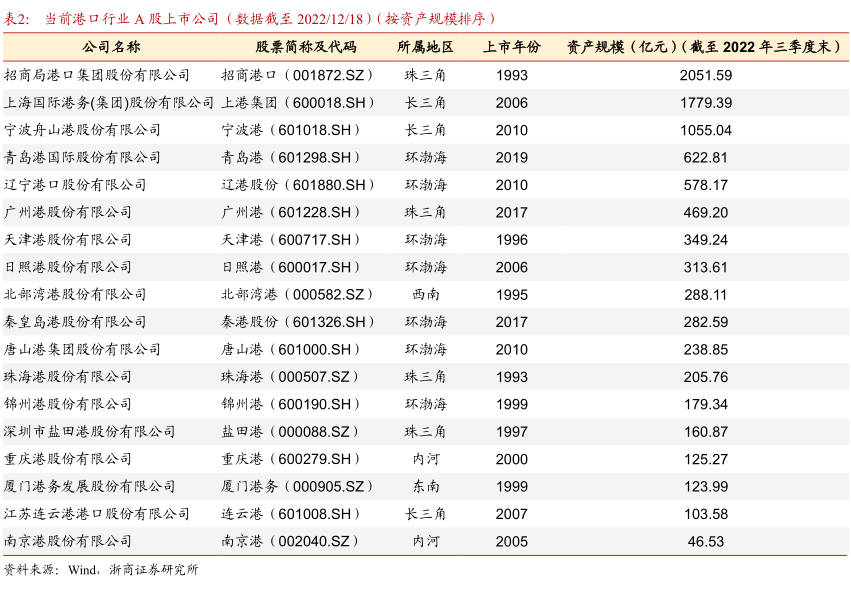Viewport: 851px width, 590px height.
Task: Select 重庆港股份有限公司 cell
Action: pos(67,459)
